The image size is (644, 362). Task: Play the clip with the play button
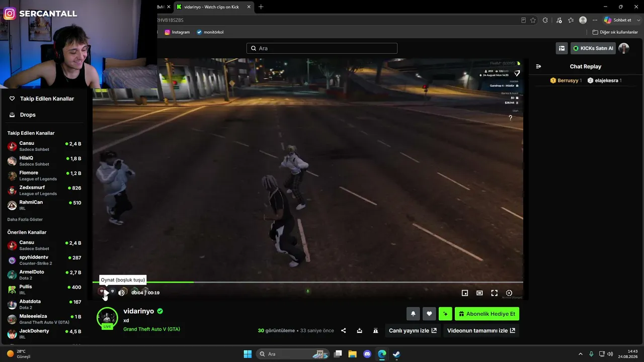106,293
